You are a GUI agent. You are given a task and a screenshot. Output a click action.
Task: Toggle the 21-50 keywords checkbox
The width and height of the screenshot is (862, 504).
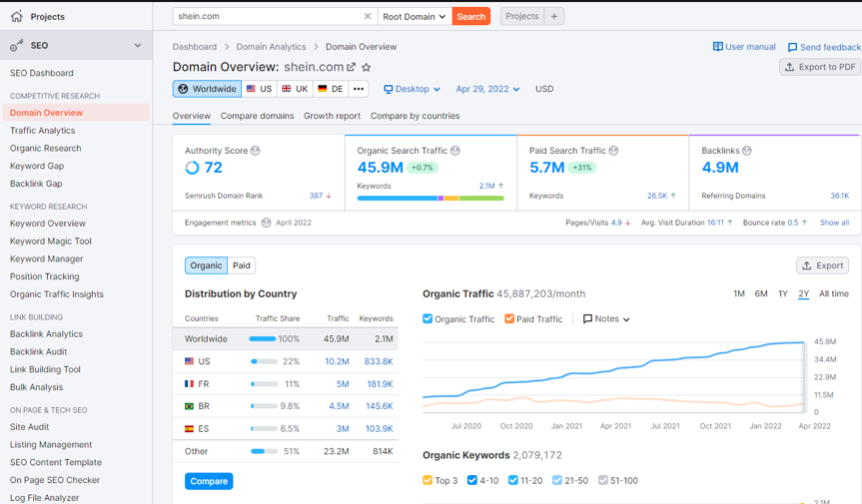pyautogui.click(x=557, y=480)
